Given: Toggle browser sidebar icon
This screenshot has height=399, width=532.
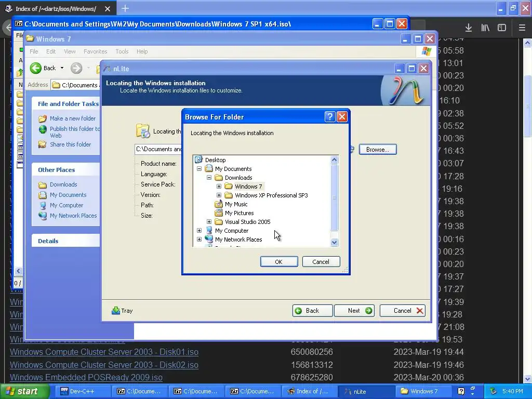Looking at the screenshot, I should click(502, 28).
